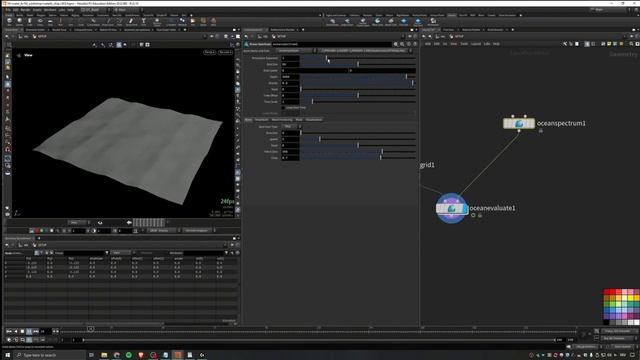Switch to the Wave Instancing tab

coord(282,120)
